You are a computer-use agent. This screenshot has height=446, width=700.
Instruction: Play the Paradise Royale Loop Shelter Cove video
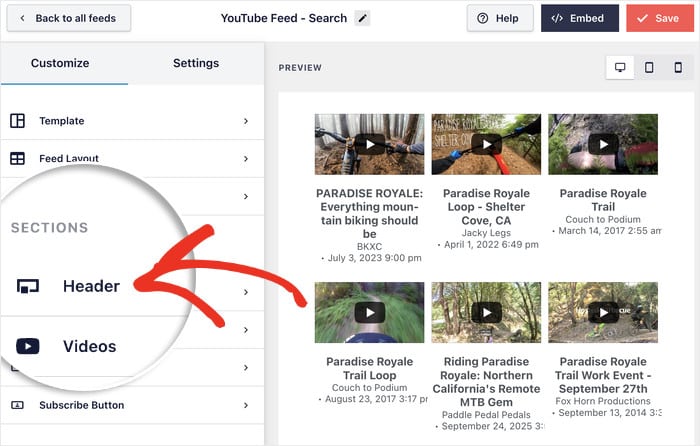pos(486,144)
